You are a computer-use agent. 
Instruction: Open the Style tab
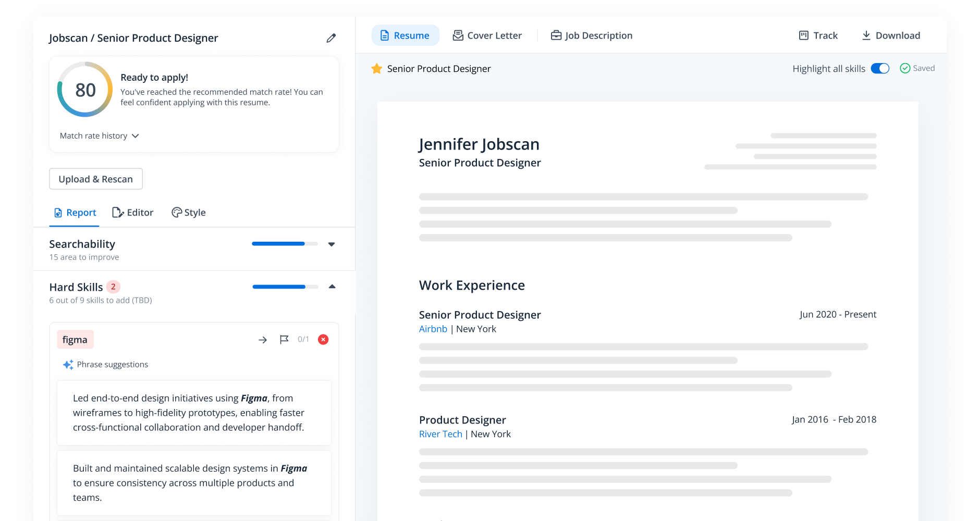[x=189, y=213]
